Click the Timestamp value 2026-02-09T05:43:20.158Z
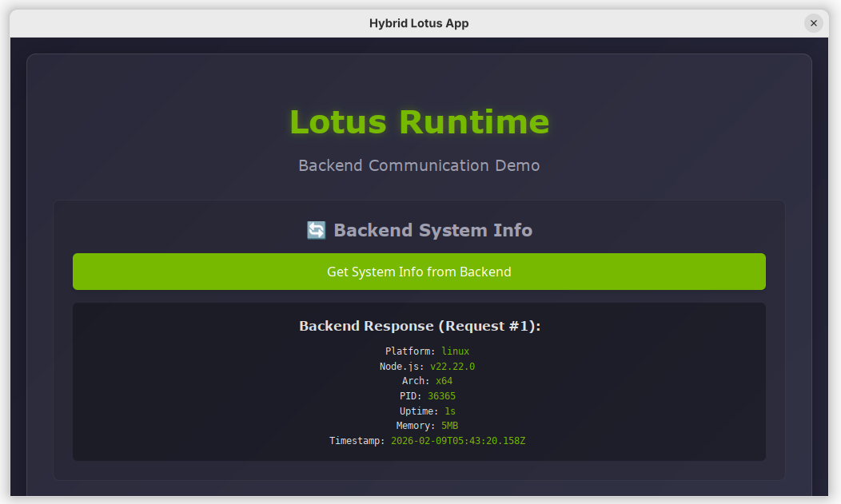The width and height of the screenshot is (841, 504). [457, 441]
